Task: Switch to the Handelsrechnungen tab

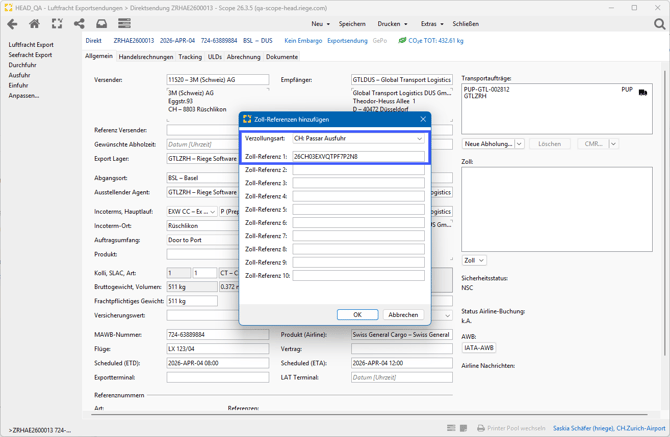Action: [146, 57]
